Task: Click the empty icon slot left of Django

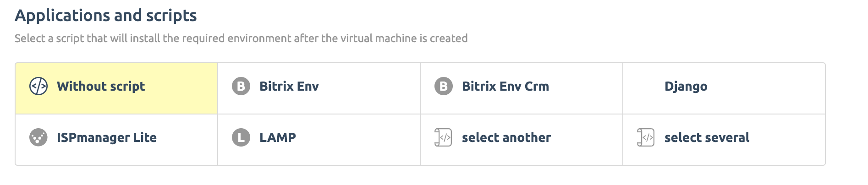Action: 646,86
